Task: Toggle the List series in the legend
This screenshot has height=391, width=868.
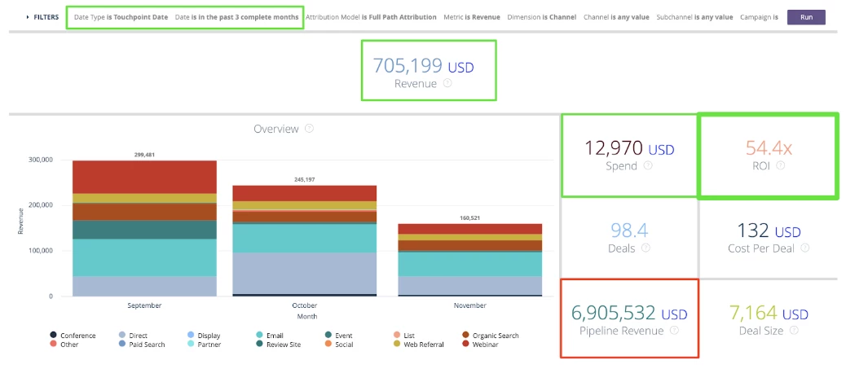Action: tap(404, 335)
